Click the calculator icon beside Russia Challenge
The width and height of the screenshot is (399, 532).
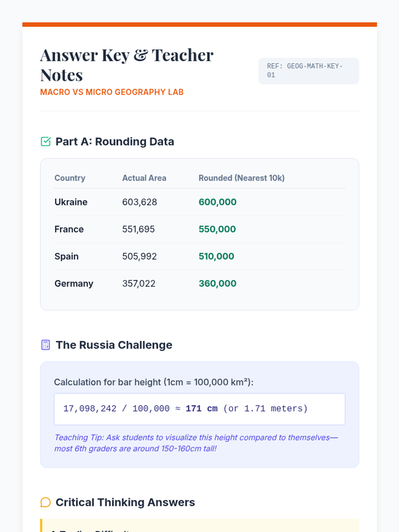46,345
